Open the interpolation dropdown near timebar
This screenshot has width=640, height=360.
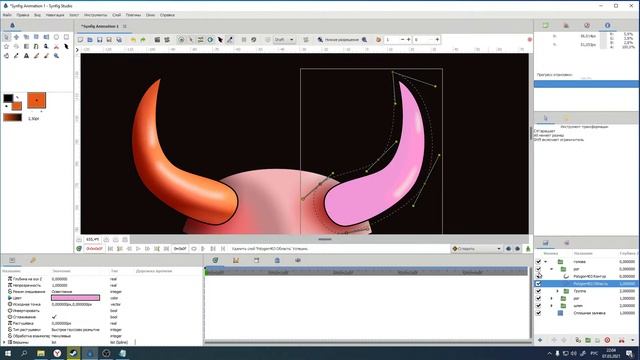pyautogui.click(x=476, y=249)
